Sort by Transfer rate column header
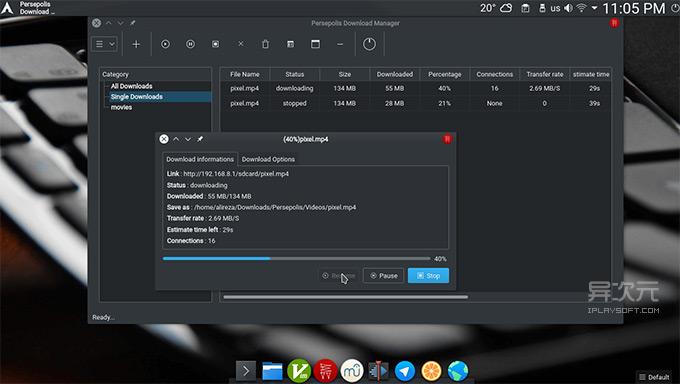Viewport: 680px width, 384px height. (545, 74)
